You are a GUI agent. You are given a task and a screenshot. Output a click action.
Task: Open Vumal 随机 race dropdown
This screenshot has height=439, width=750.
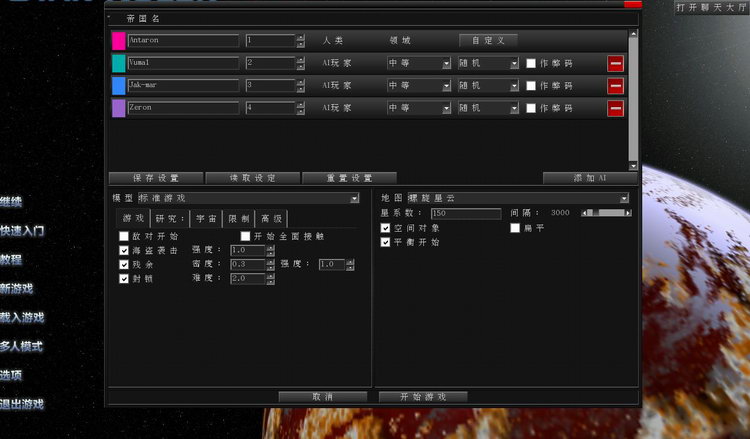pyautogui.click(x=488, y=63)
